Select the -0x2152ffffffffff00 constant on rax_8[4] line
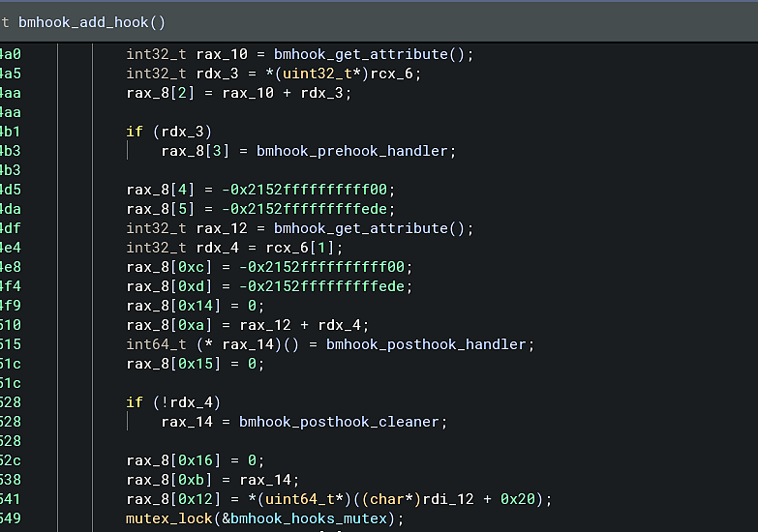 [x=304, y=190]
